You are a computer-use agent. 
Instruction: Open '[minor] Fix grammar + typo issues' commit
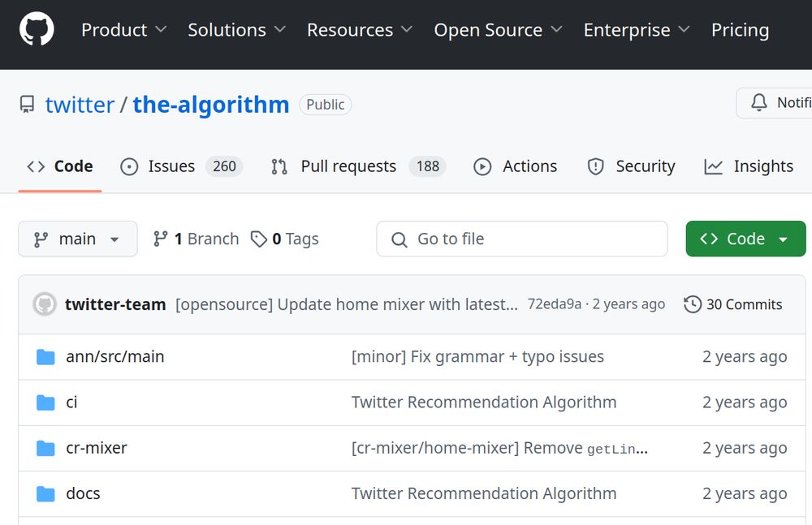point(477,357)
